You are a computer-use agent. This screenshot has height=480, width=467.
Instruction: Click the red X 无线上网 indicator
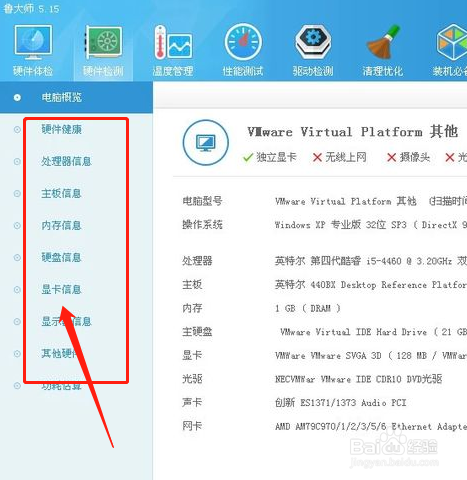click(x=340, y=157)
